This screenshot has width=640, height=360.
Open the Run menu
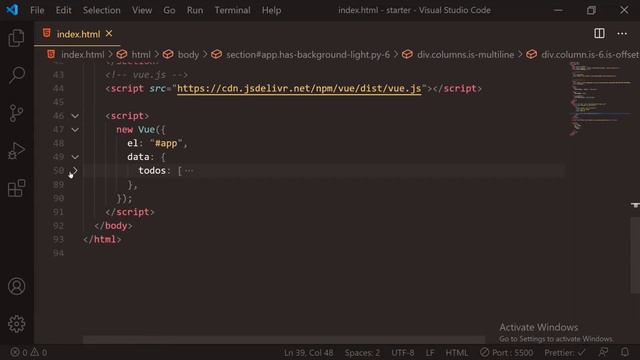(x=195, y=10)
